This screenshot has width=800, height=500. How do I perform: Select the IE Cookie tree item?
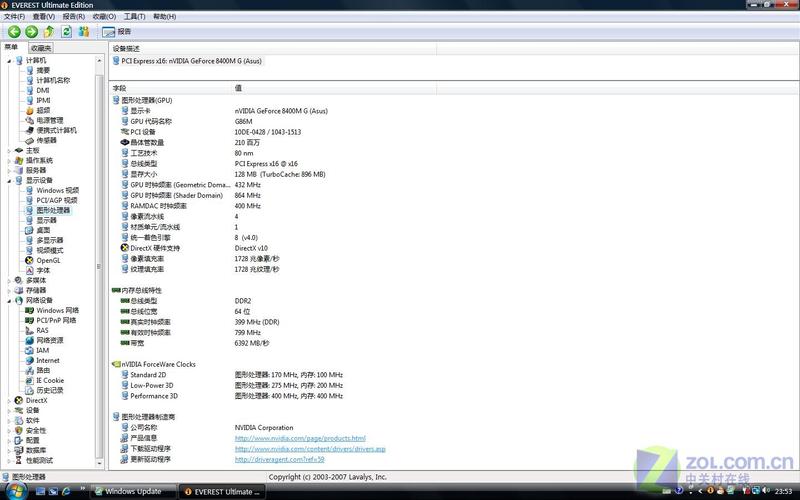click(x=50, y=381)
